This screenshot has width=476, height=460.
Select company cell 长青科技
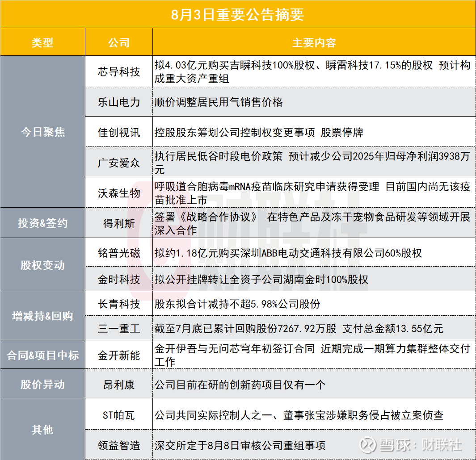(119, 304)
